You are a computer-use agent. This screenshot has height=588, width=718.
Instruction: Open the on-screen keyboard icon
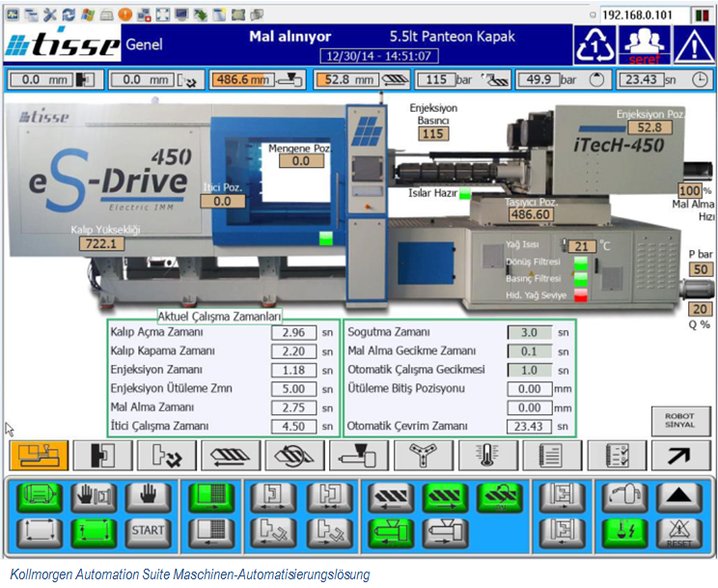pyautogui.click(x=106, y=15)
